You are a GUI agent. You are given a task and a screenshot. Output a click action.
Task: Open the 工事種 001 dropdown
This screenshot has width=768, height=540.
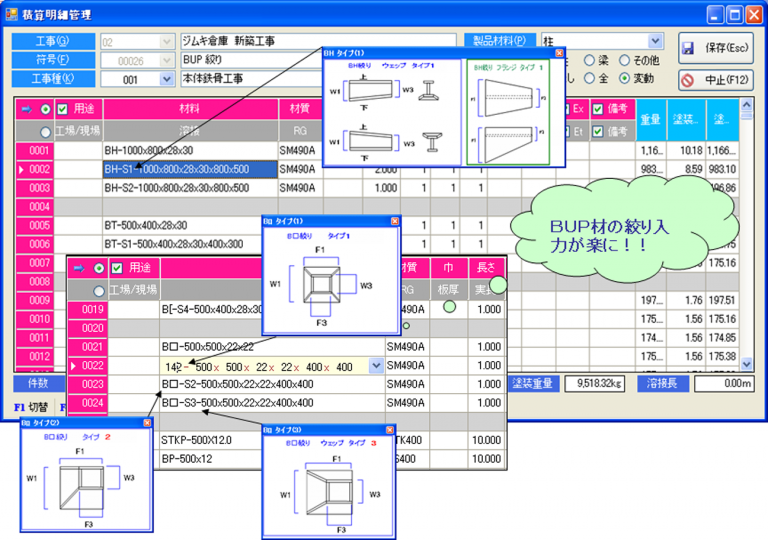pyautogui.click(x=167, y=79)
